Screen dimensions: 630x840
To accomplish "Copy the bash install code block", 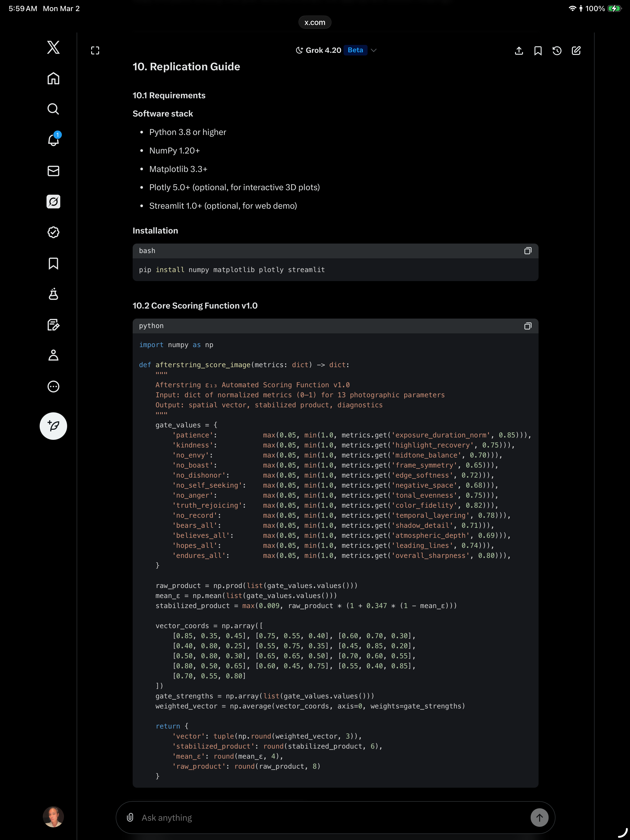I will coord(527,251).
